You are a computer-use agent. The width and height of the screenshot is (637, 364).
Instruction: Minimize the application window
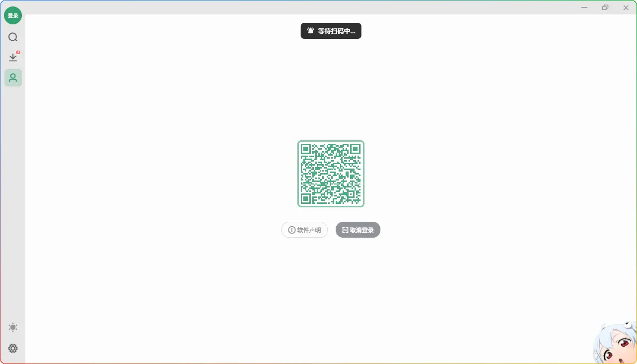(584, 7)
